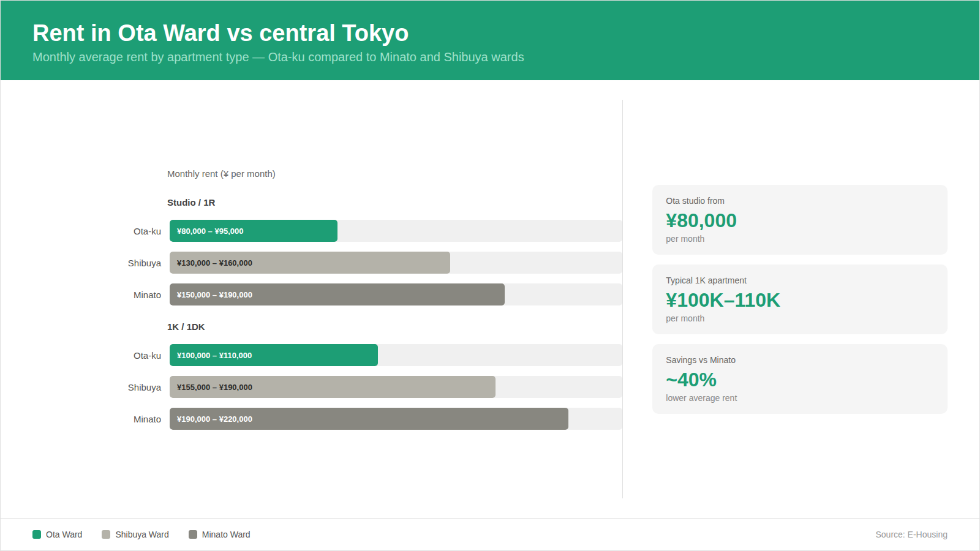Viewport: 980px width, 551px height.
Task: Click the Ota Ward green legend swatch
Action: click(37, 534)
